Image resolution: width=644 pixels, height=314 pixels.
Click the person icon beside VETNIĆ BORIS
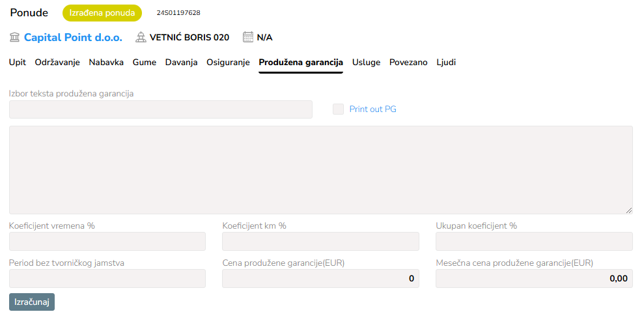pyautogui.click(x=141, y=37)
